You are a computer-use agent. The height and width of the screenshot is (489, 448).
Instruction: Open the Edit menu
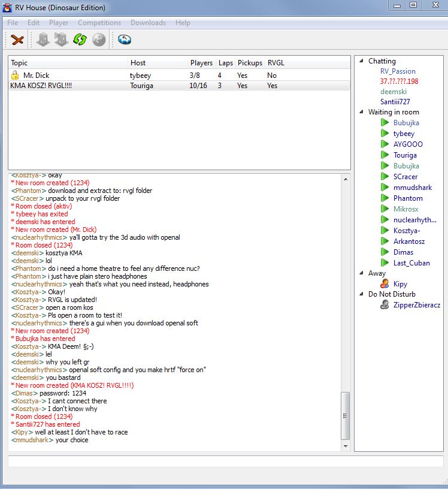(x=34, y=23)
